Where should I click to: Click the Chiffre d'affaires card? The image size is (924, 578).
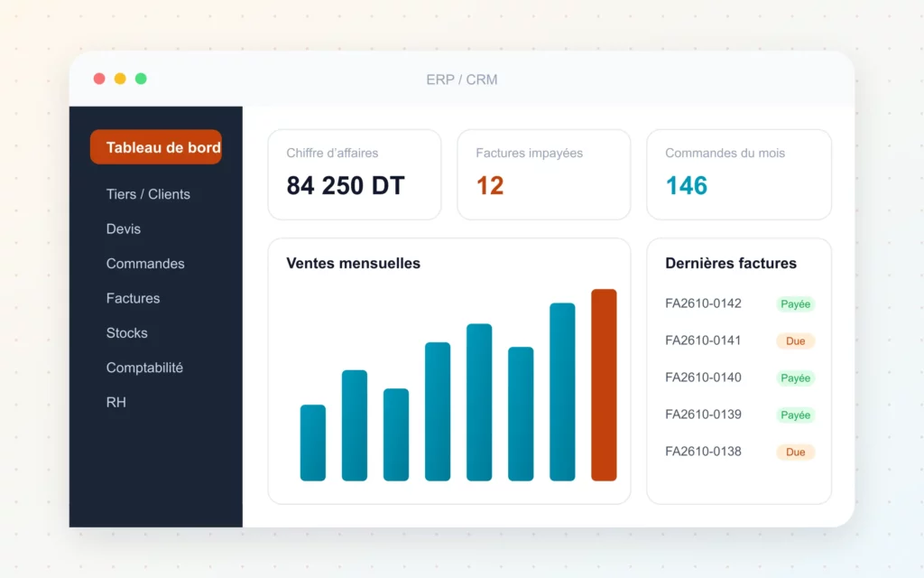[x=354, y=174]
